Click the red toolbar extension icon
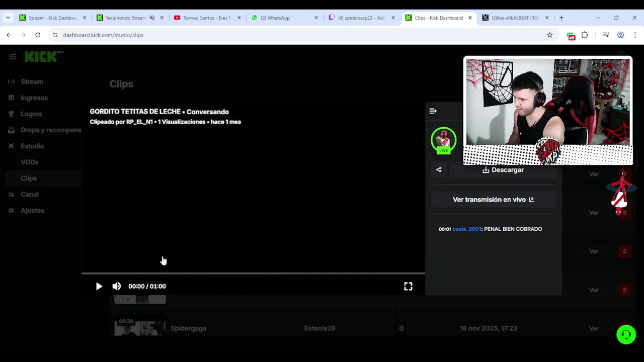 point(571,35)
